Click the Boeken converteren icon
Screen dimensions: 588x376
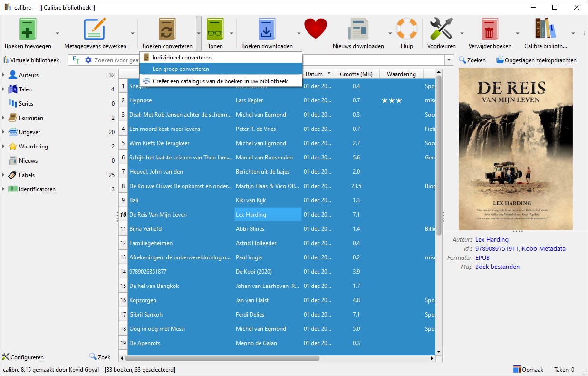point(167,29)
